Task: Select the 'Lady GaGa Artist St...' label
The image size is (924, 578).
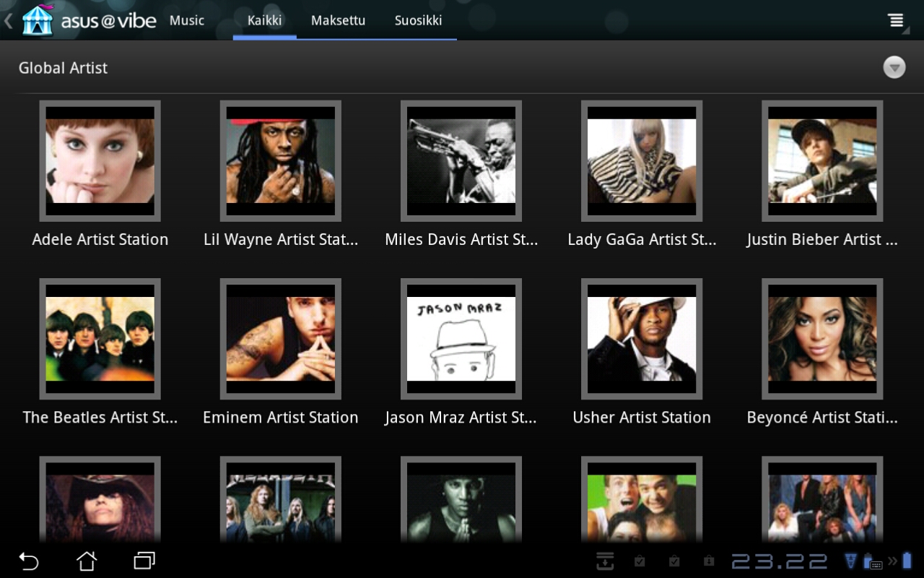Action: coord(642,239)
